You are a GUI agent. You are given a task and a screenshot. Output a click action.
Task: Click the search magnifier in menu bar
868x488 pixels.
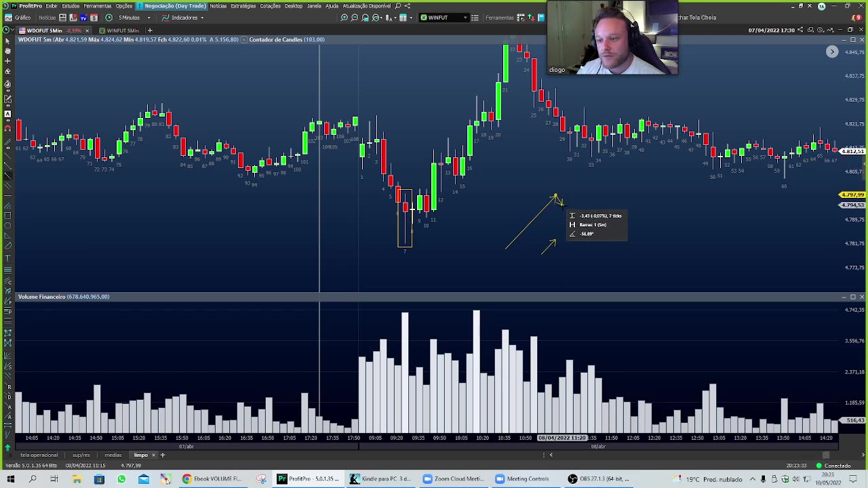398,6
